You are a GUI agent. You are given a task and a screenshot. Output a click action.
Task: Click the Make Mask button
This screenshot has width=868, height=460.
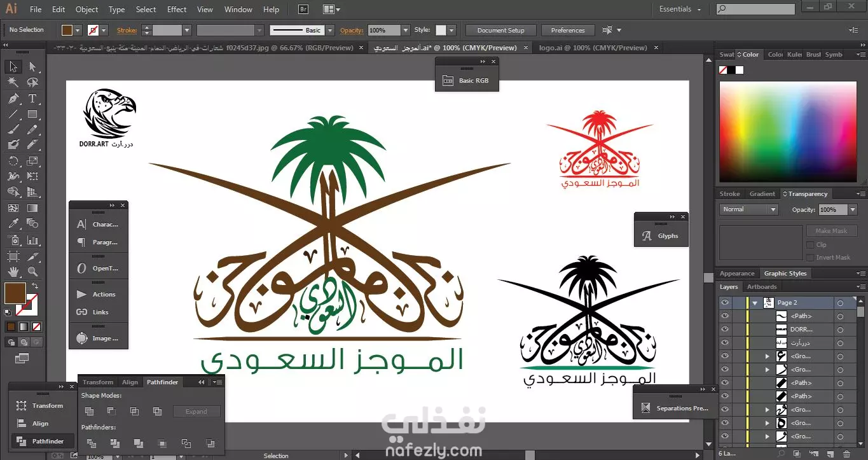[831, 231]
